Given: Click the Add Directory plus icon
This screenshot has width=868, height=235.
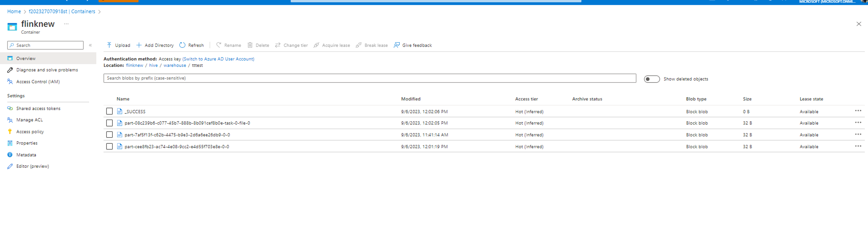Looking at the screenshot, I should click(x=139, y=45).
